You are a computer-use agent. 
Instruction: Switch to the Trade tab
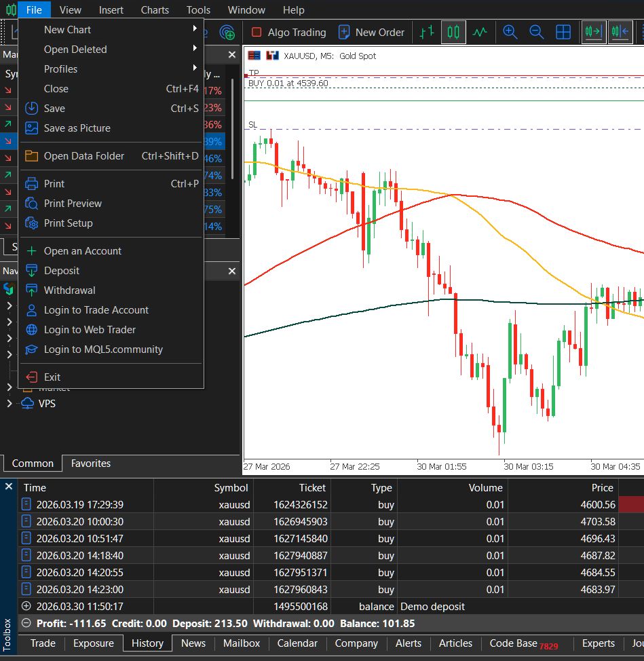click(41, 643)
